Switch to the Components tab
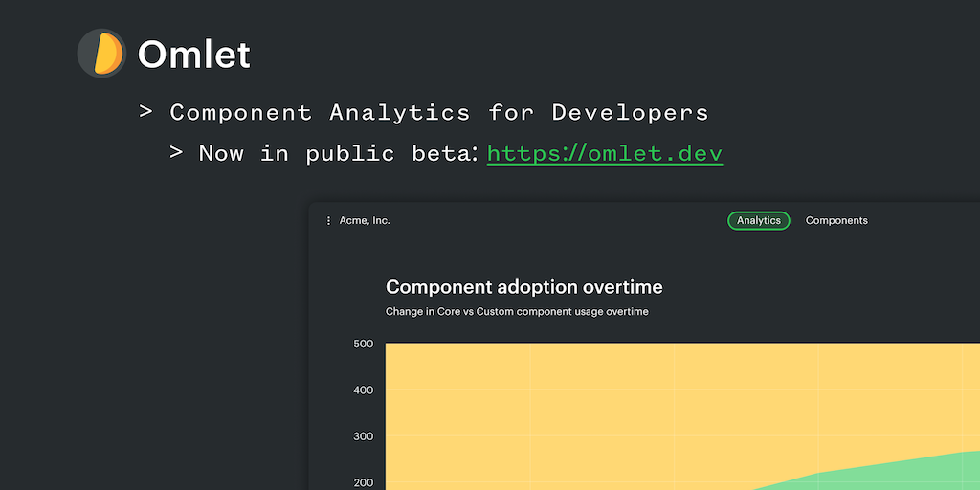Viewport: 980px width, 490px height. [x=836, y=221]
